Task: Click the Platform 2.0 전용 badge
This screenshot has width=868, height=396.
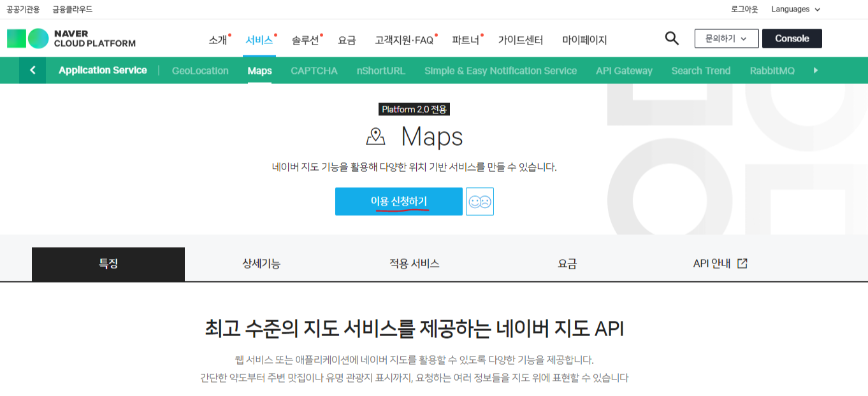Action: coord(414,110)
